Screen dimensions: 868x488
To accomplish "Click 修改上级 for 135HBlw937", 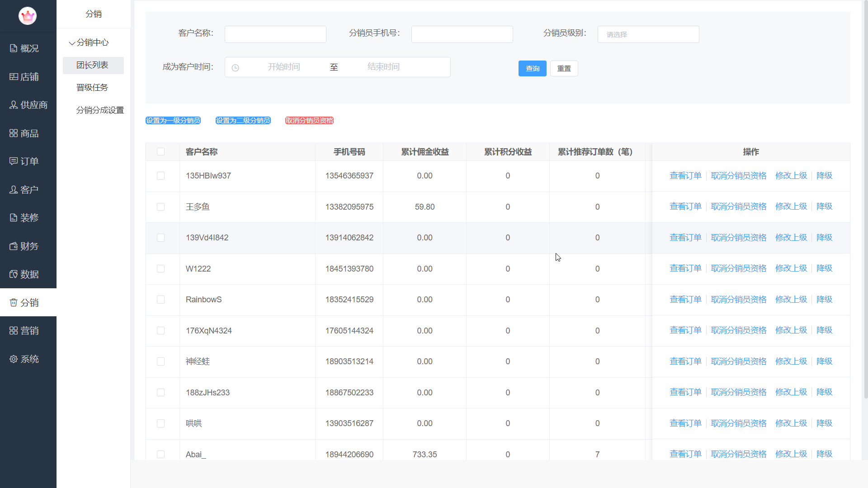I will click(791, 176).
